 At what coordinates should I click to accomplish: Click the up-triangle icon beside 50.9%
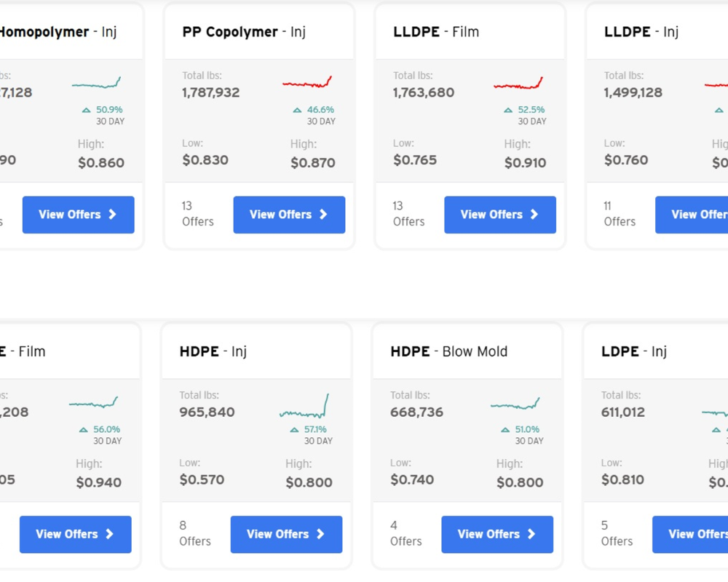(86, 111)
